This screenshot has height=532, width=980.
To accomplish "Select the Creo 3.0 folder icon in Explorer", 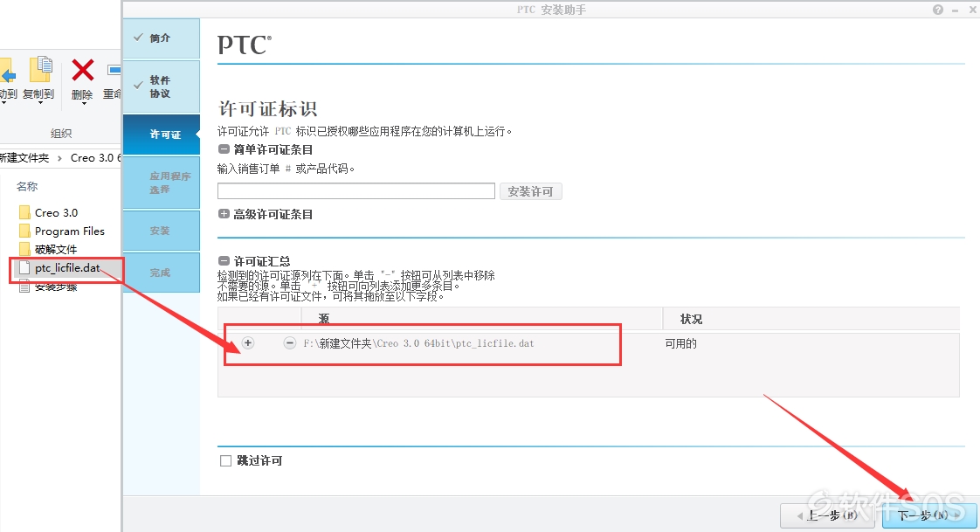I will coord(24,212).
